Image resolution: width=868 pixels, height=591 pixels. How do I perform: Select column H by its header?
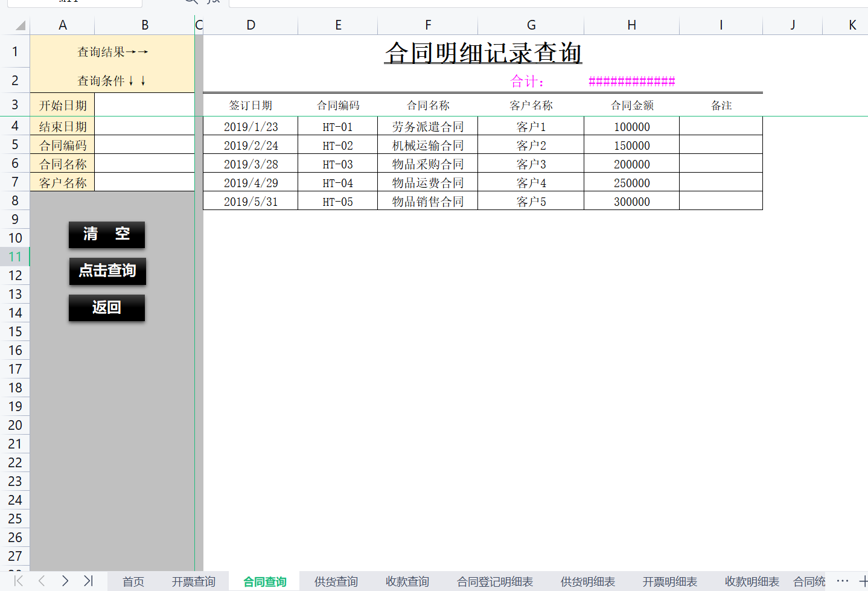click(631, 25)
